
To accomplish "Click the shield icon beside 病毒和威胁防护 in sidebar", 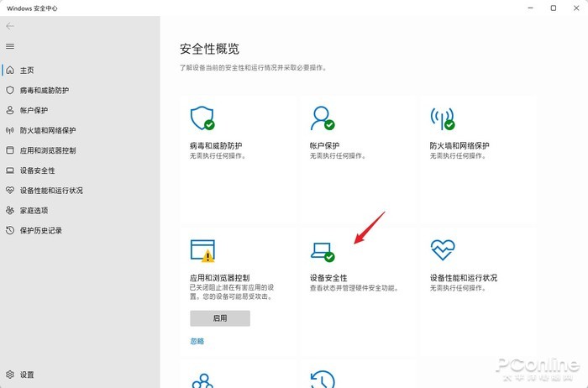I will pos(10,90).
